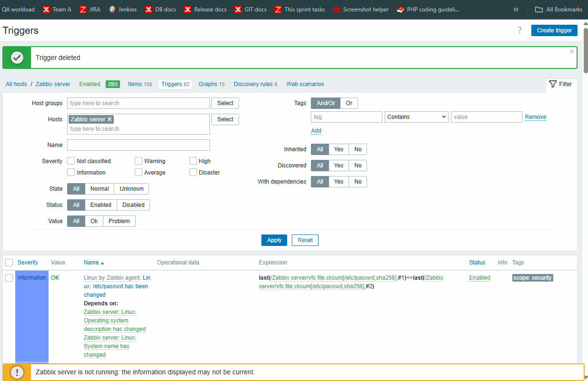Reset the trigger filter

point(305,240)
